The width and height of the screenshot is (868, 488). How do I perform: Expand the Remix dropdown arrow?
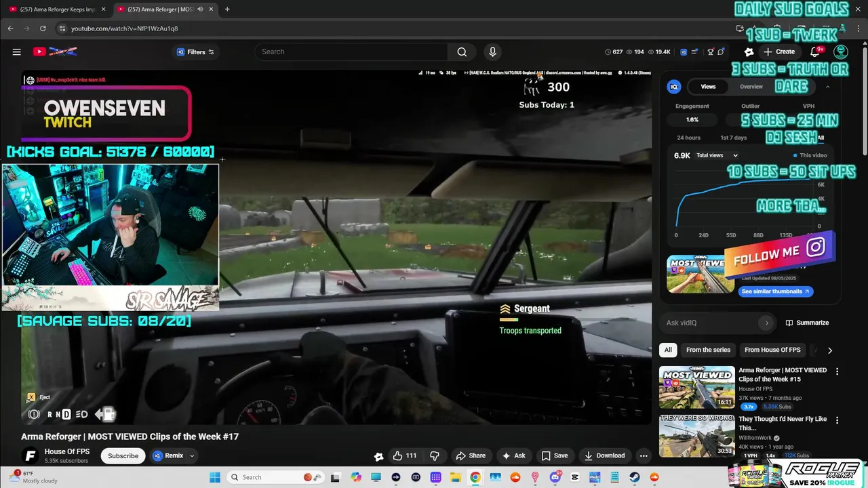pos(192,455)
